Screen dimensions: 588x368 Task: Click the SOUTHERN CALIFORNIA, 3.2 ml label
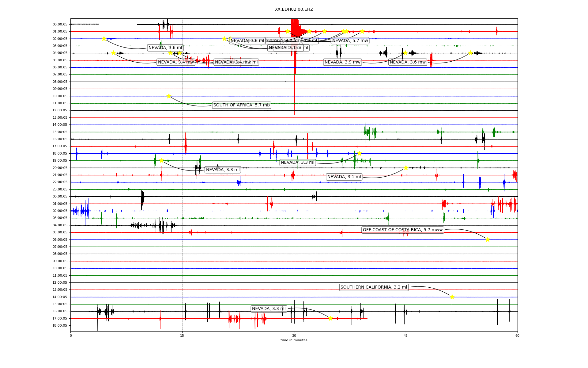(x=374, y=287)
